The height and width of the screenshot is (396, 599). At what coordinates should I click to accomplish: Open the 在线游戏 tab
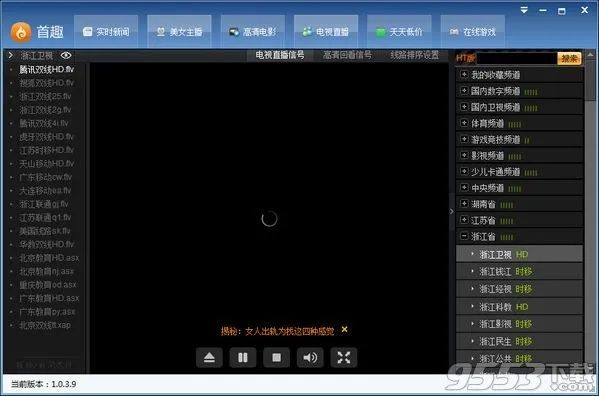coord(473,32)
